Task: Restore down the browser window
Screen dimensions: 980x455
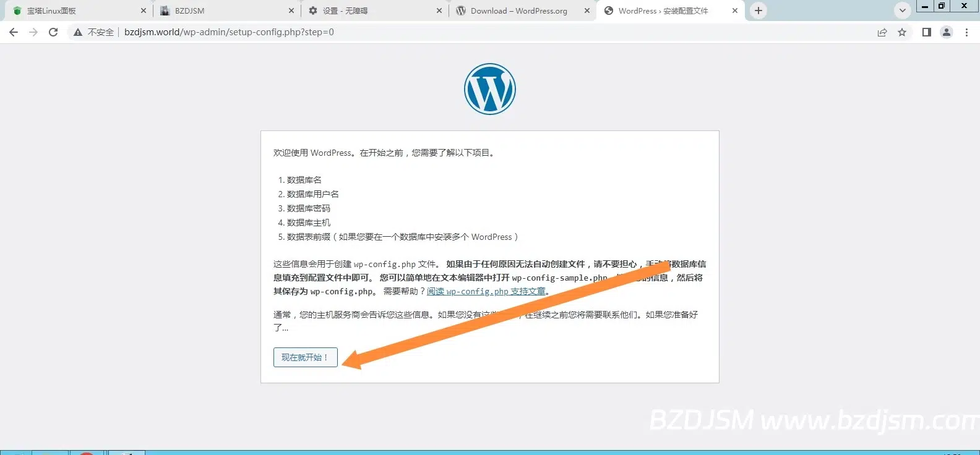Action: click(942, 6)
